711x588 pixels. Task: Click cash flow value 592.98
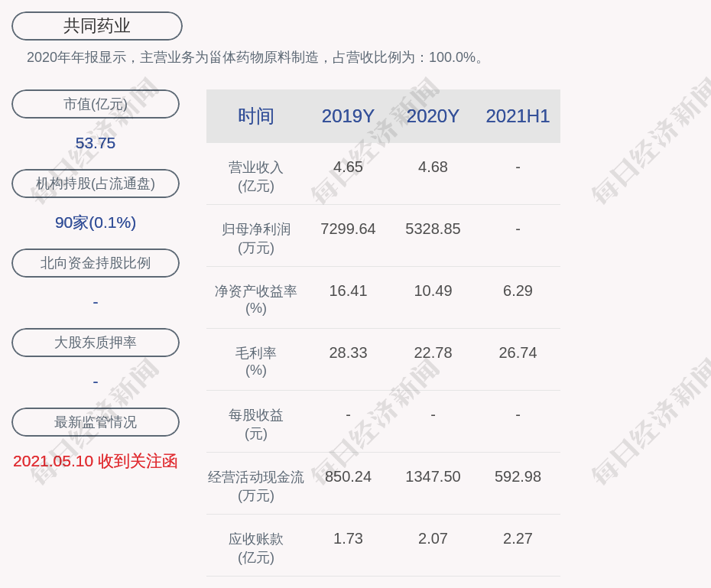[518, 476]
